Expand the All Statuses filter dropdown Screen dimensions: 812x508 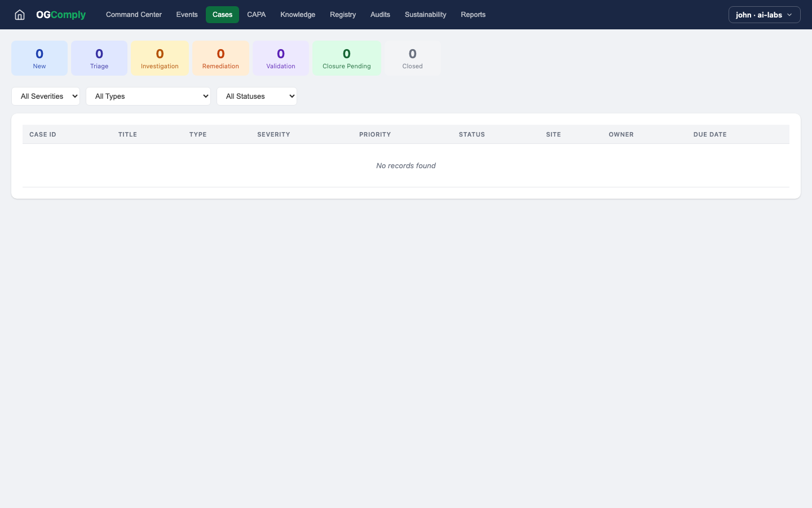click(257, 96)
